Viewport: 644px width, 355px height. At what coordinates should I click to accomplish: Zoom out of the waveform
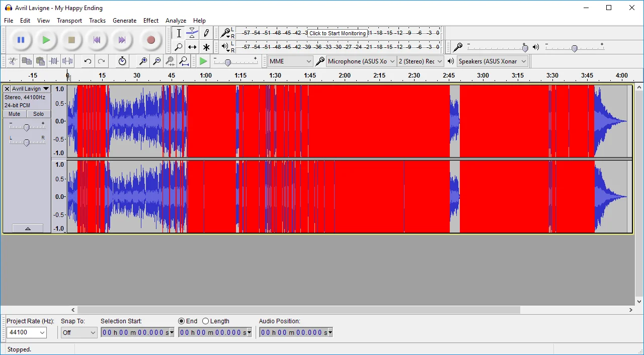click(156, 61)
